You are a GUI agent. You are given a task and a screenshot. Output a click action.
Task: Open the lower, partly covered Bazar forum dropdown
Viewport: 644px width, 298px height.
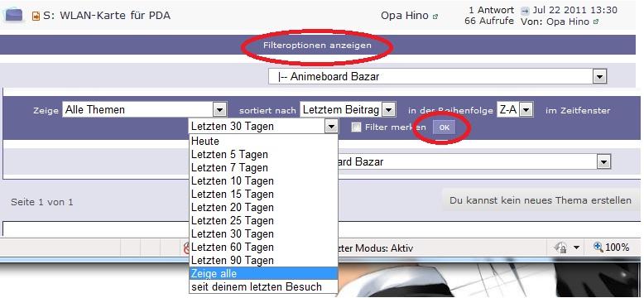point(474,162)
